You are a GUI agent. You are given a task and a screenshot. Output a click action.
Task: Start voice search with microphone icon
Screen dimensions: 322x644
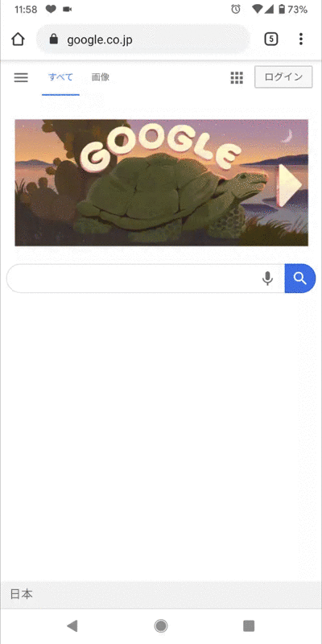[267, 279]
